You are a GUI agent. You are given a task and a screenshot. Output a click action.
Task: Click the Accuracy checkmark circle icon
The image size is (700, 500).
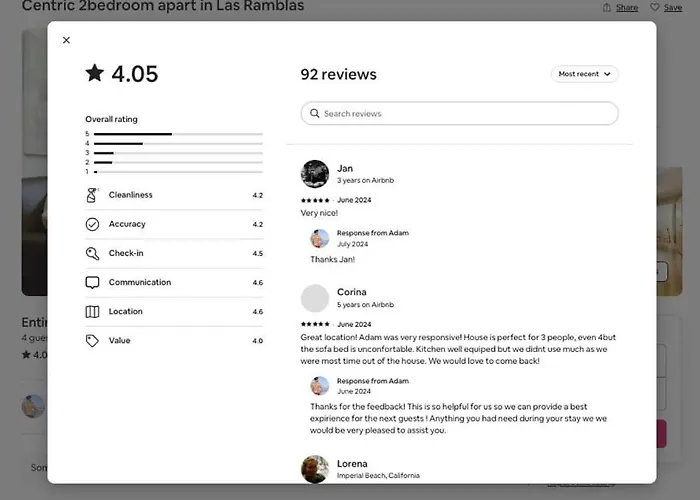point(92,224)
